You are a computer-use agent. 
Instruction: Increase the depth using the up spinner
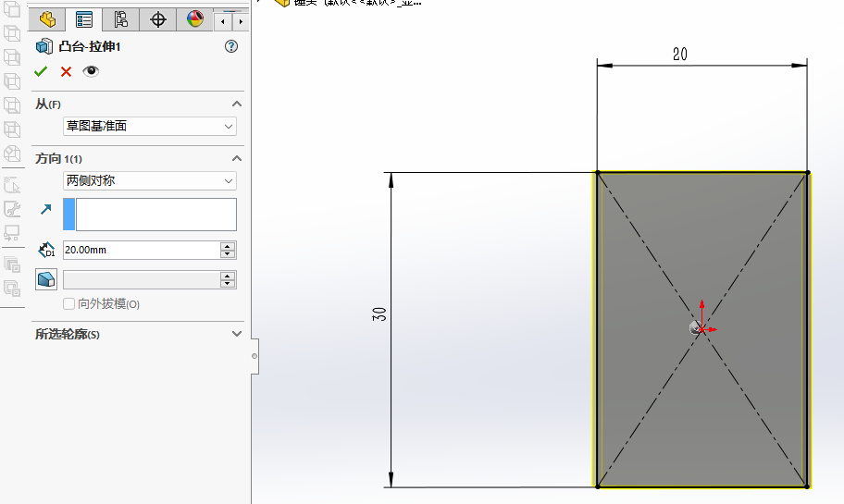click(228, 246)
